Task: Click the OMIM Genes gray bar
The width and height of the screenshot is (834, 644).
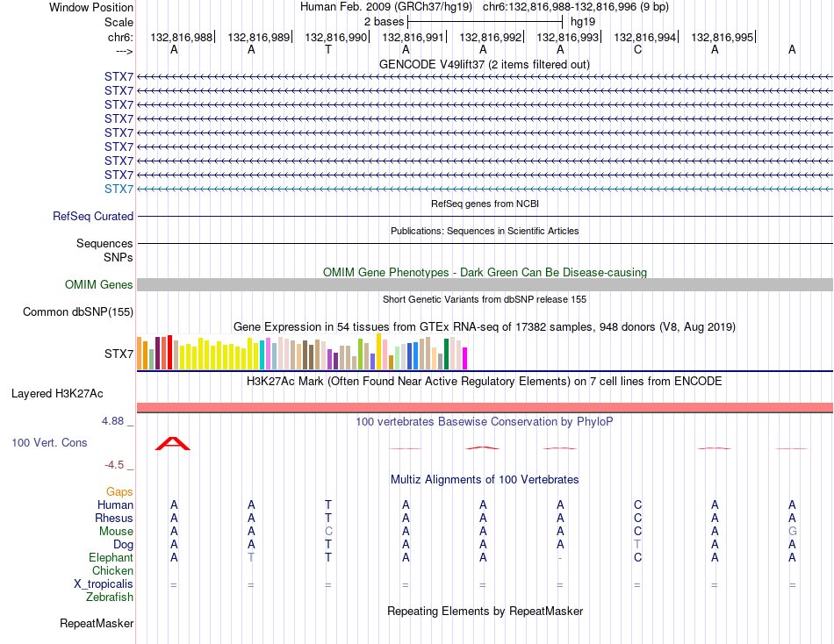Action: point(485,284)
